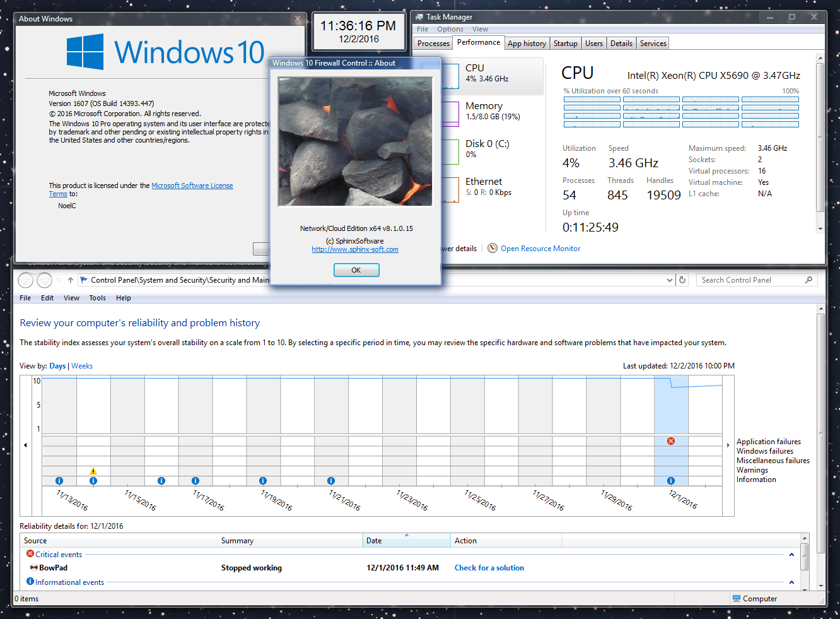This screenshot has width=840, height=619.
Task: View reliability by Weeks
Action: click(x=82, y=366)
